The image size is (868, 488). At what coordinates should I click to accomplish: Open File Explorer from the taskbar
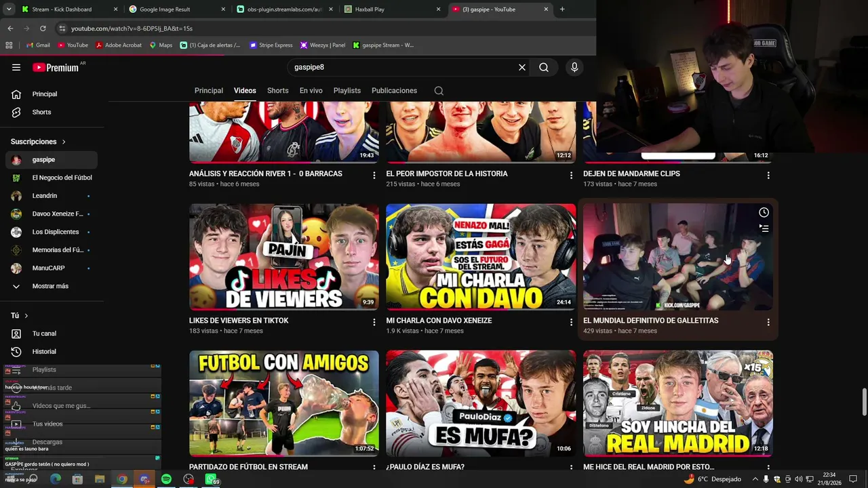coord(100,479)
